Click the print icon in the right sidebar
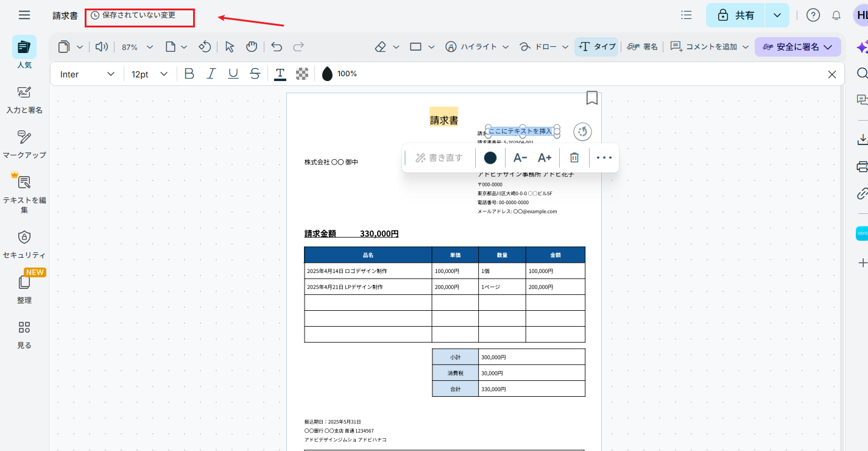868x451 pixels. click(863, 166)
